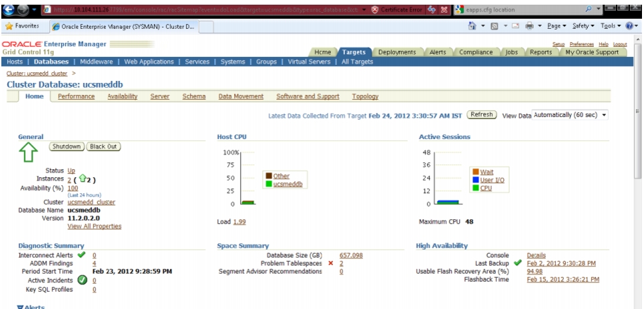Screen dimensions: 644x309
Task: Refresh the page using address bar icon
Action: click(431, 9)
